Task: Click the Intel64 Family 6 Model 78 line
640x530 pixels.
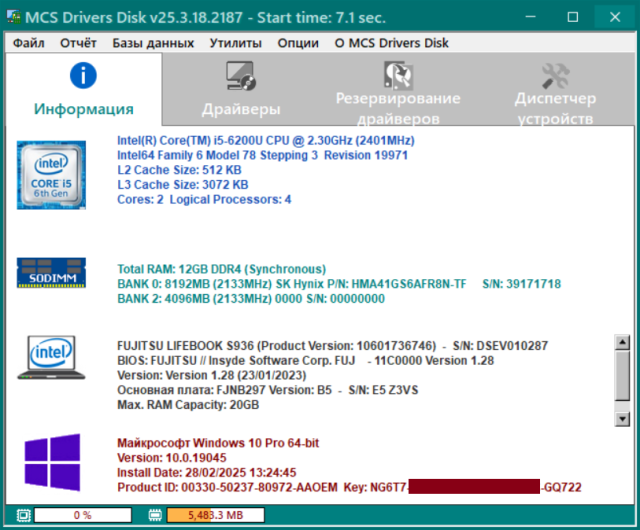Action: (x=262, y=155)
